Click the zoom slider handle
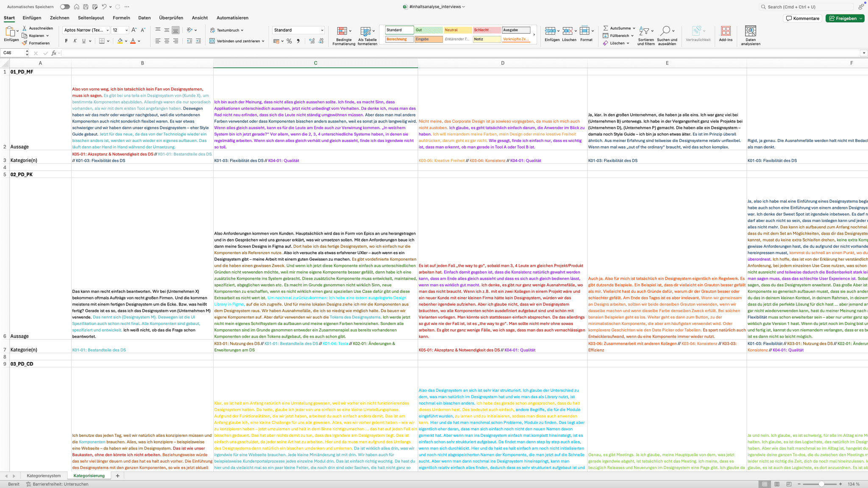The width and height of the screenshot is (868, 488). [x=821, y=484]
